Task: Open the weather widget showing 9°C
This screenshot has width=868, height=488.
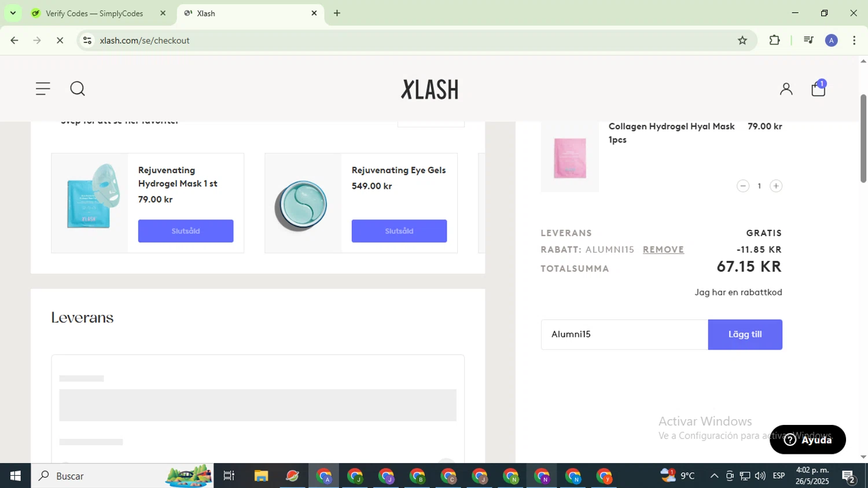Action: (677, 476)
